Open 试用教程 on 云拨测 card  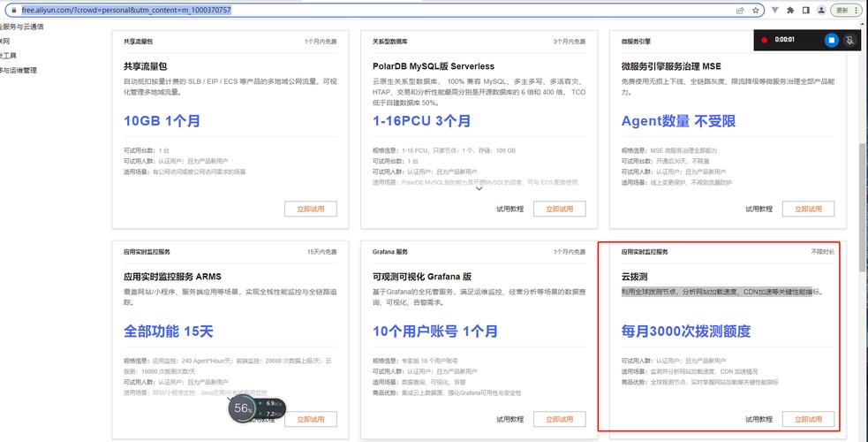tap(759, 419)
